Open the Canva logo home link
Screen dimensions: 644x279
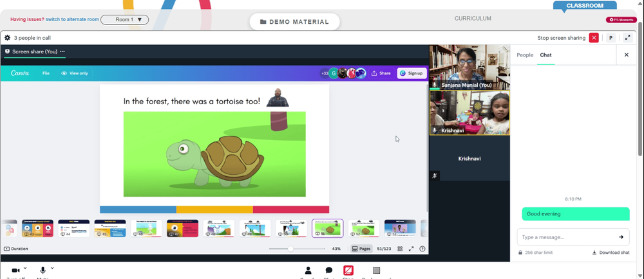[x=20, y=73]
